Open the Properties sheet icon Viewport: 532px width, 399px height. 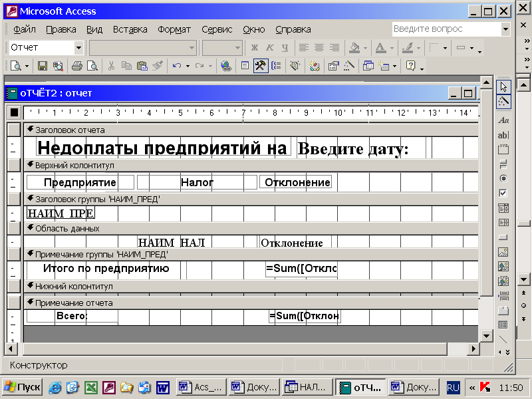pos(334,65)
